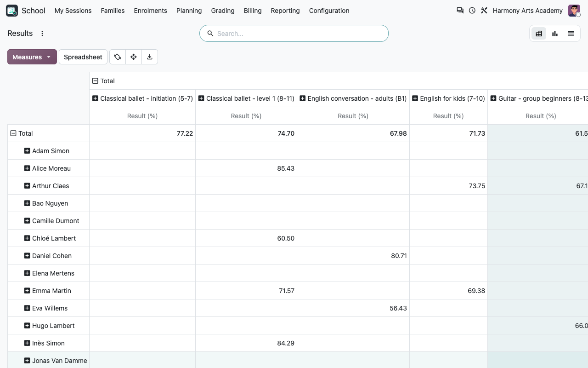Collapse the Total row header
This screenshot has width=588, height=368.
click(x=13, y=133)
